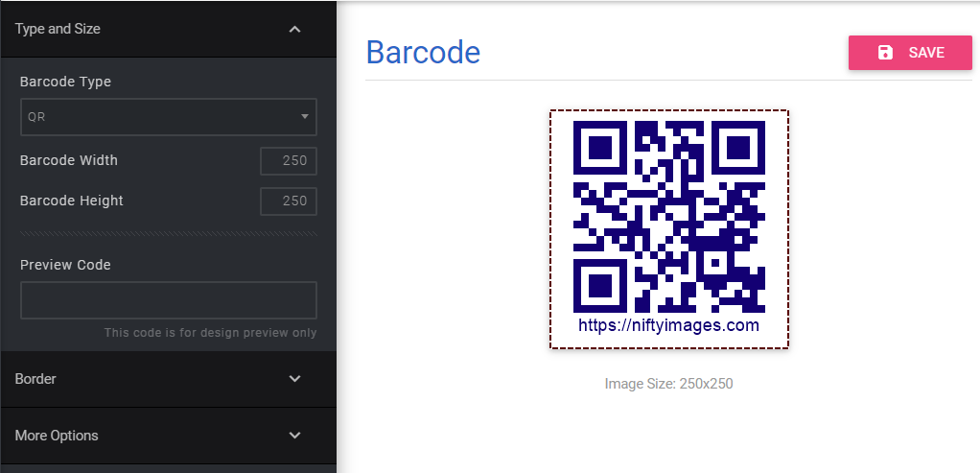This screenshot has height=473, width=980.
Task: Select the QR code preview image
Action: (x=668, y=219)
